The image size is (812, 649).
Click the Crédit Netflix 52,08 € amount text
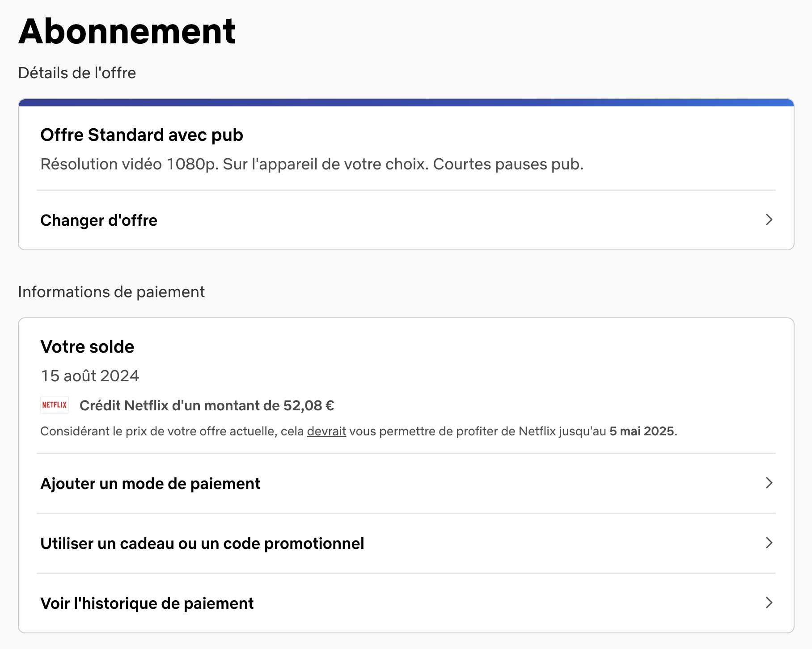click(207, 405)
